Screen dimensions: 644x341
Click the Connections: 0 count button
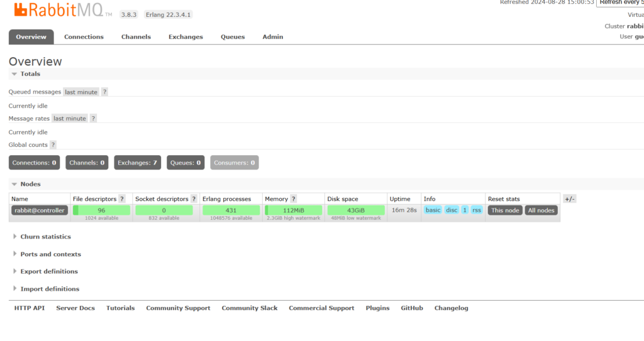click(x=34, y=163)
